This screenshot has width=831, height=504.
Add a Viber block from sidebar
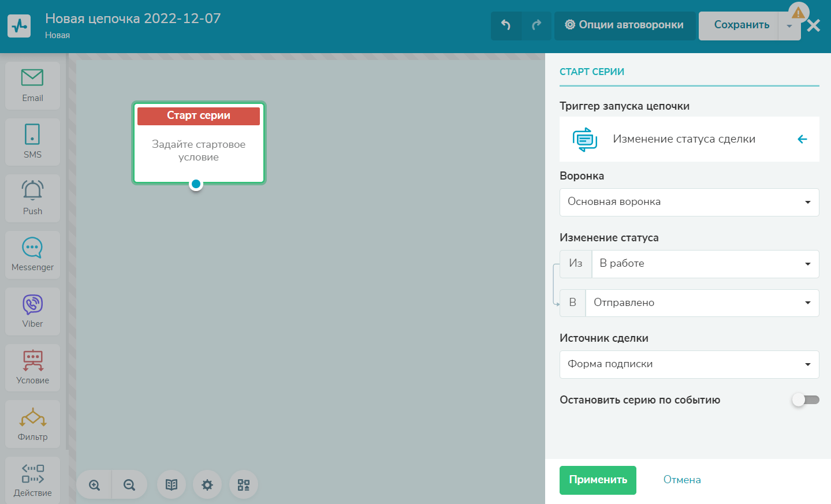pos(32,311)
